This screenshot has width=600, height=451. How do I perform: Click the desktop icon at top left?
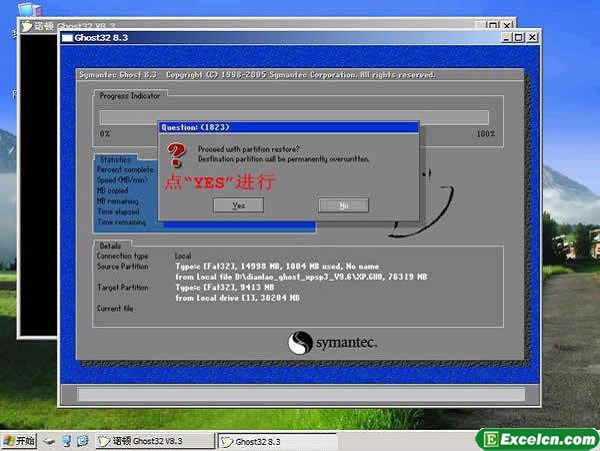point(28,8)
